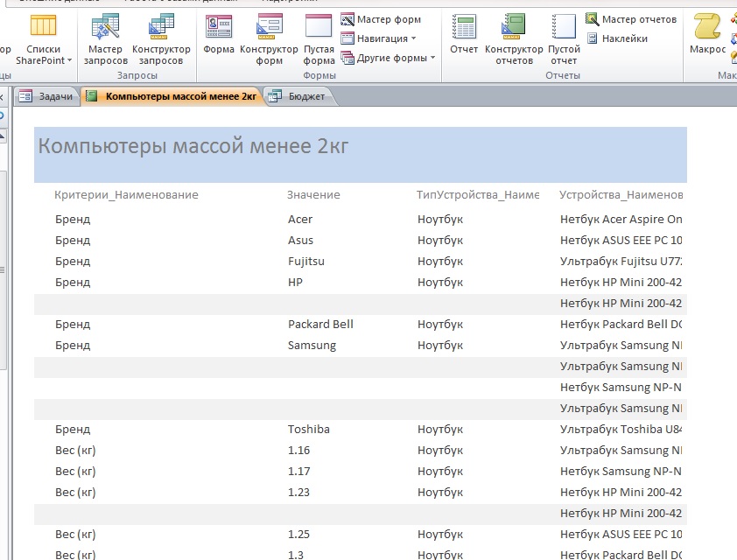Open the Навигация forms dropdown
The image size is (737, 560).
pyautogui.click(x=378, y=38)
